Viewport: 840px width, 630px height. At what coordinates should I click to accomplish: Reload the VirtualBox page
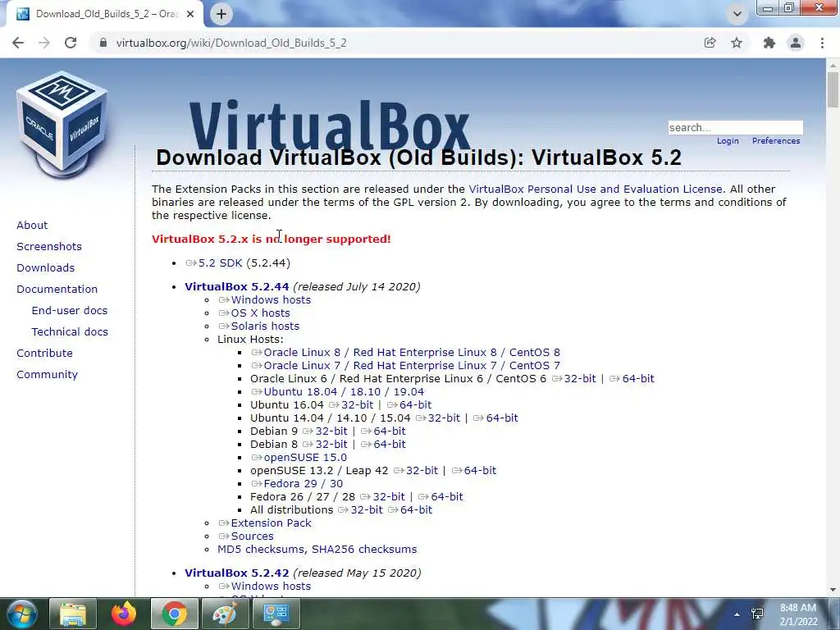pos(71,43)
